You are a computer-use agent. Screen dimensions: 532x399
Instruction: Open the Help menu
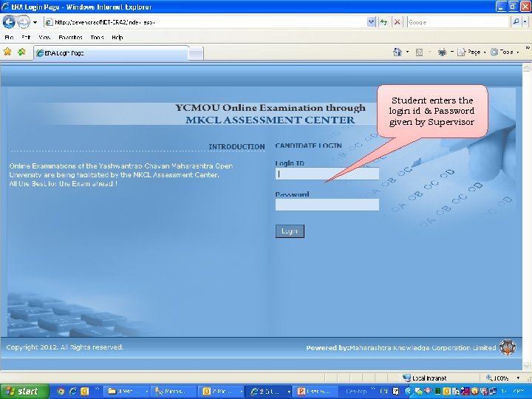(117, 38)
